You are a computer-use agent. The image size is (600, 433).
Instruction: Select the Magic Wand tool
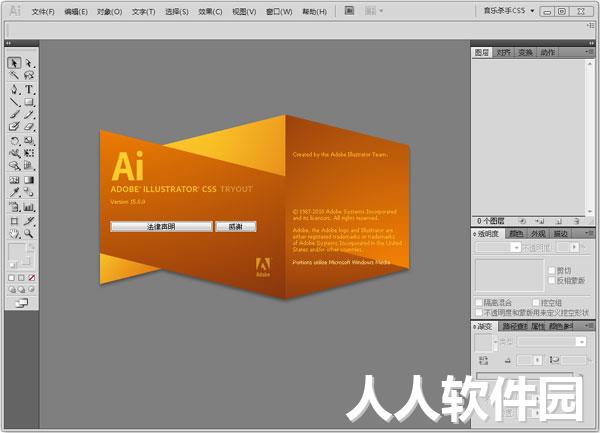click(14, 75)
